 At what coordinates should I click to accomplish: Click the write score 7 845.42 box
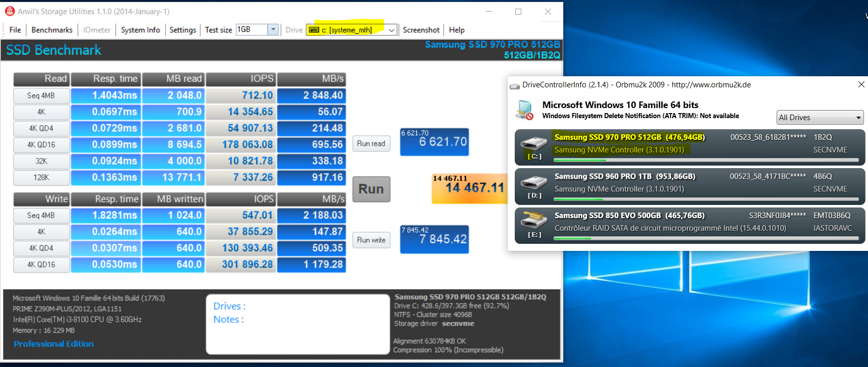435,239
